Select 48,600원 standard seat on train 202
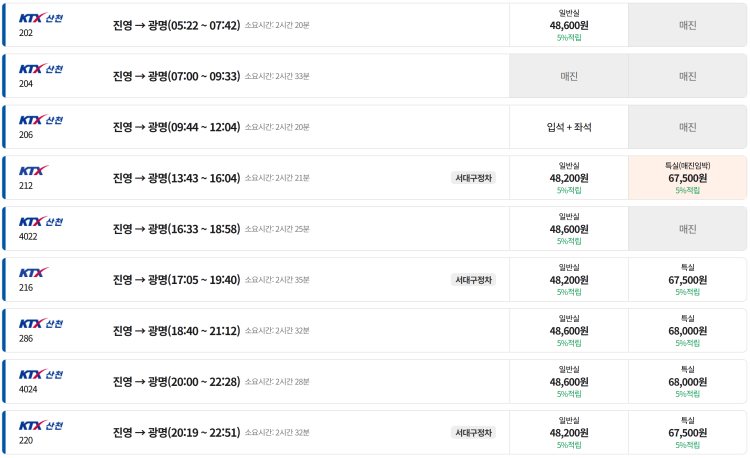 pyautogui.click(x=569, y=25)
